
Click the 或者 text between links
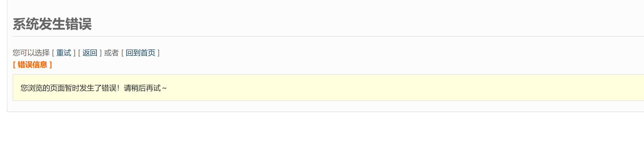[x=111, y=53]
